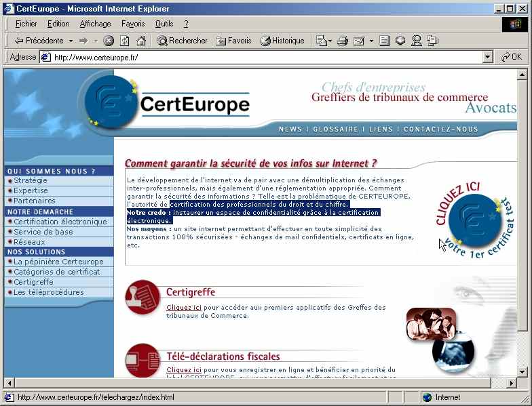
Task: Click the vertical scrollbar up arrow
Action: [x=522, y=75]
